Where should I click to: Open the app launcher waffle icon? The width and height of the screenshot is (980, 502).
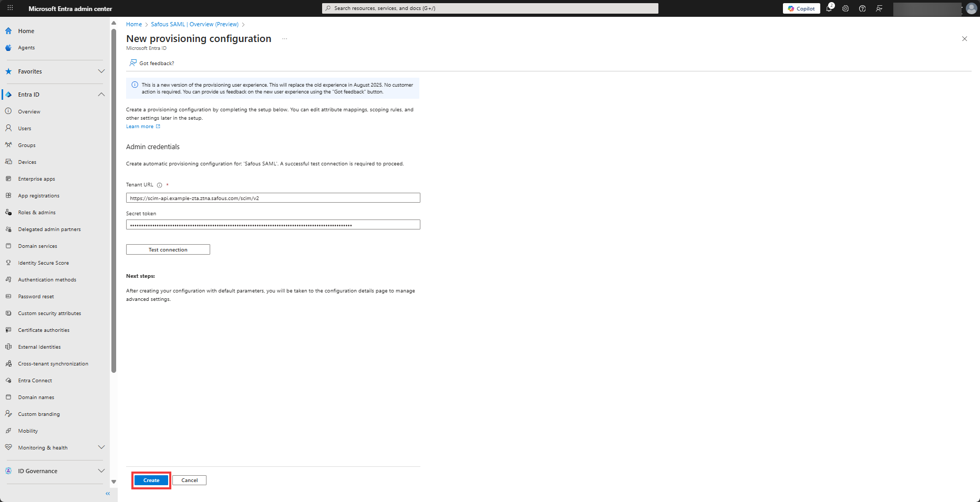[10, 8]
